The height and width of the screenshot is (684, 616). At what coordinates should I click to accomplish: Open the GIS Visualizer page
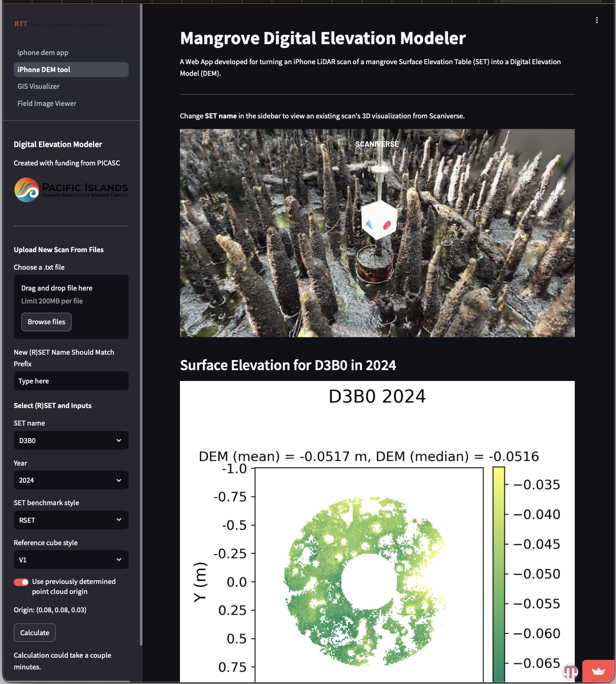[38, 86]
